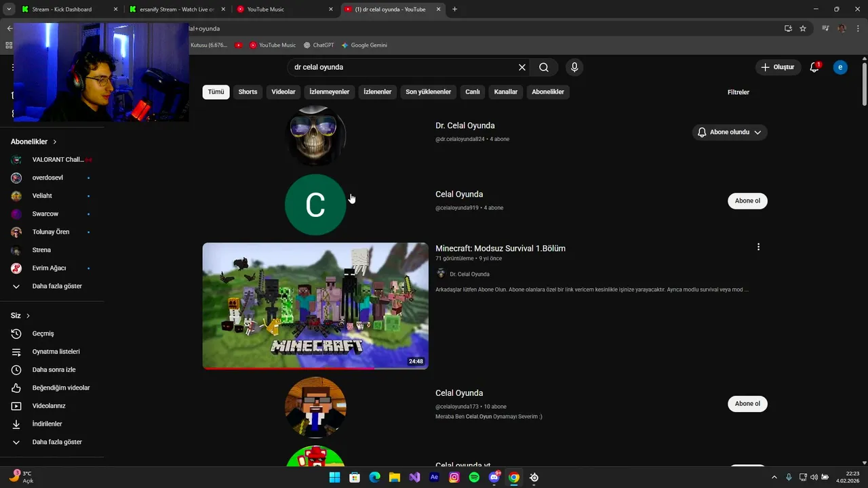Open the Google Gemini bookmark
The image size is (868, 488).
coord(364,45)
